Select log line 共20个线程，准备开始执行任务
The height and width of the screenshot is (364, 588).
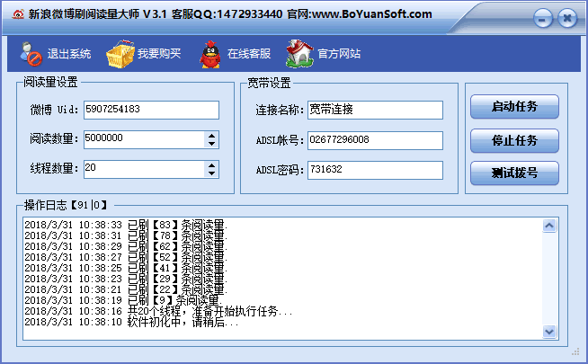[158, 312]
